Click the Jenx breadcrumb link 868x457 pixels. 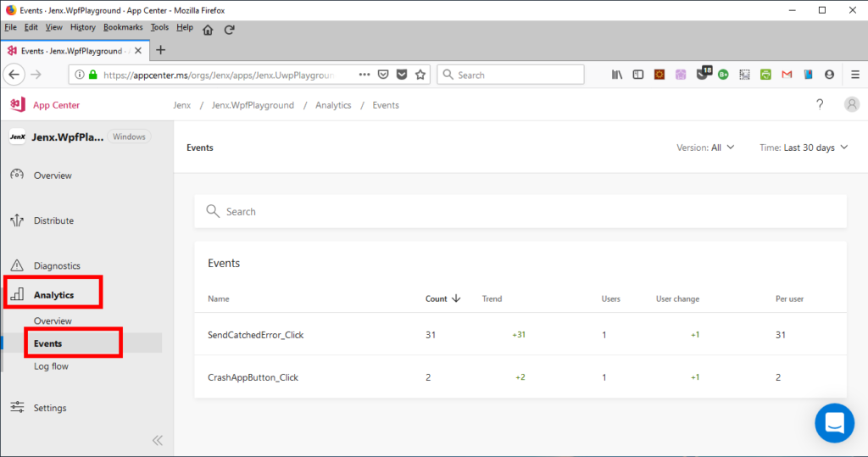click(181, 104)
